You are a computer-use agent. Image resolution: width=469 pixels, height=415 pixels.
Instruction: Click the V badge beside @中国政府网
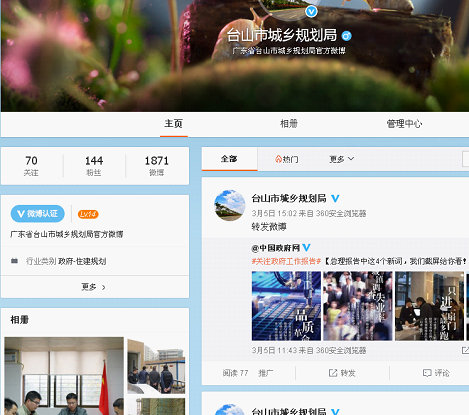pyautogui.click(x=306, y=248)
